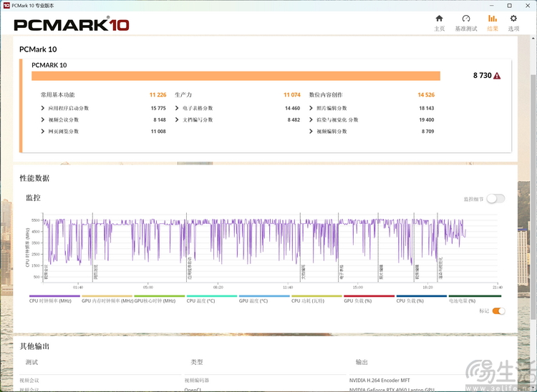Viewport: 537px width, 392px height.
Task: Toggle the tan GPU 内存时钟频率 (MHz) legend
Action: 107,299
